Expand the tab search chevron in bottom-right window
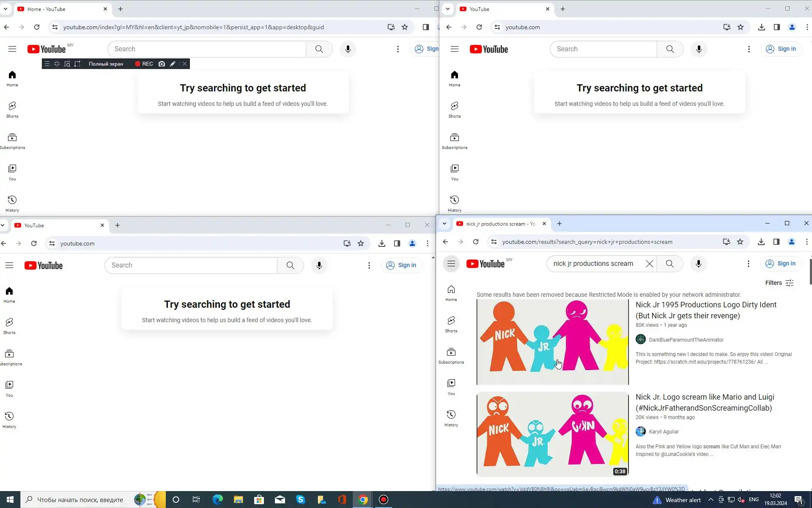The image size is (812, 508). click(x=444, y=224)
